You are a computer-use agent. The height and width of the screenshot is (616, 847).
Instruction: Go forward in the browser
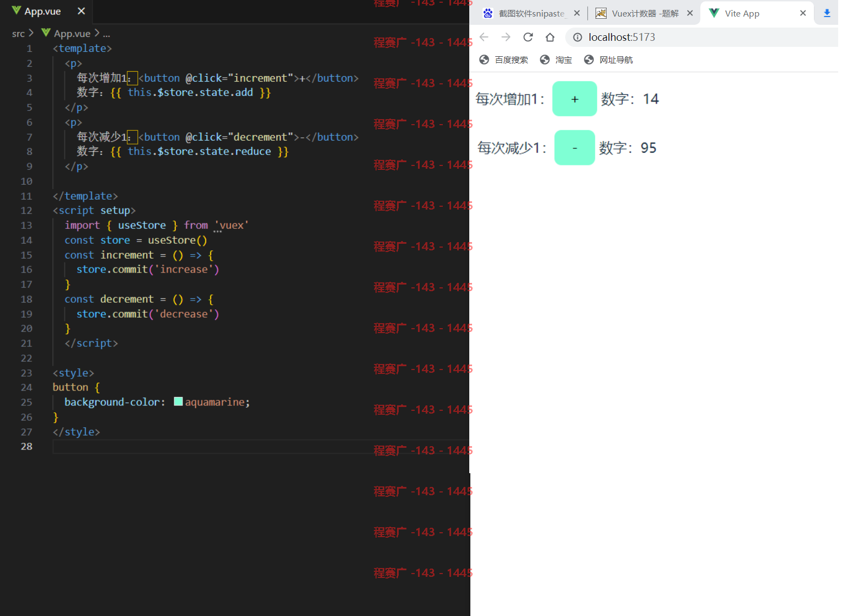[506, 37]
